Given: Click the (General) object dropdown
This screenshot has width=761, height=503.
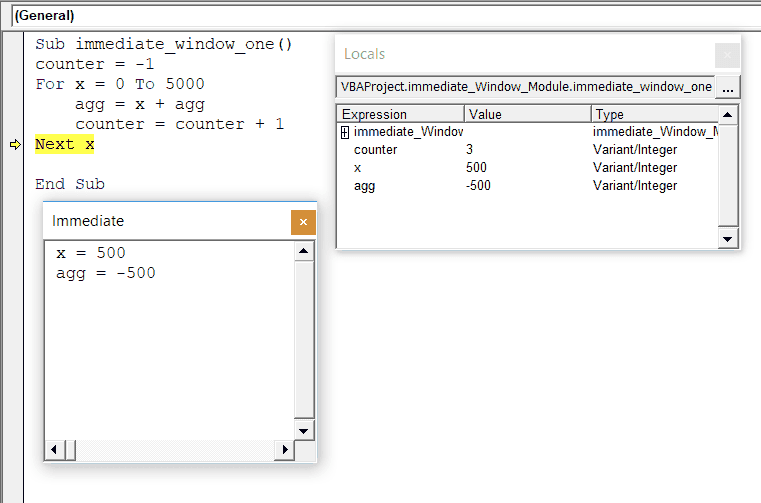Looking at the screenshot, I should [386, 16].
